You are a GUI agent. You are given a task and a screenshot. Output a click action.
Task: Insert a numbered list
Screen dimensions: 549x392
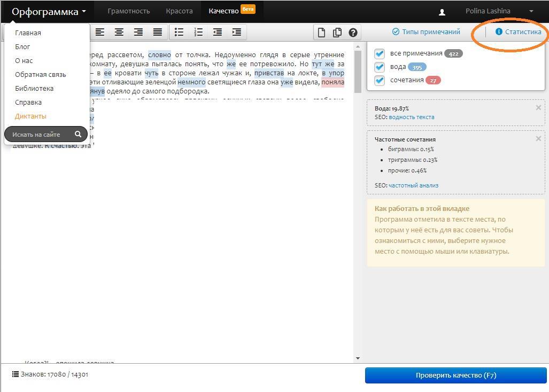198,32
